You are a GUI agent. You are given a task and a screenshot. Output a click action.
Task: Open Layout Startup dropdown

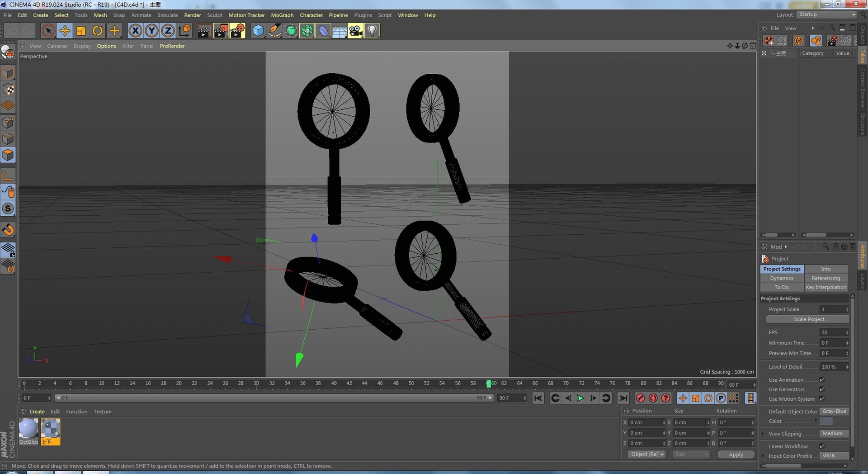tap(826, 14)
